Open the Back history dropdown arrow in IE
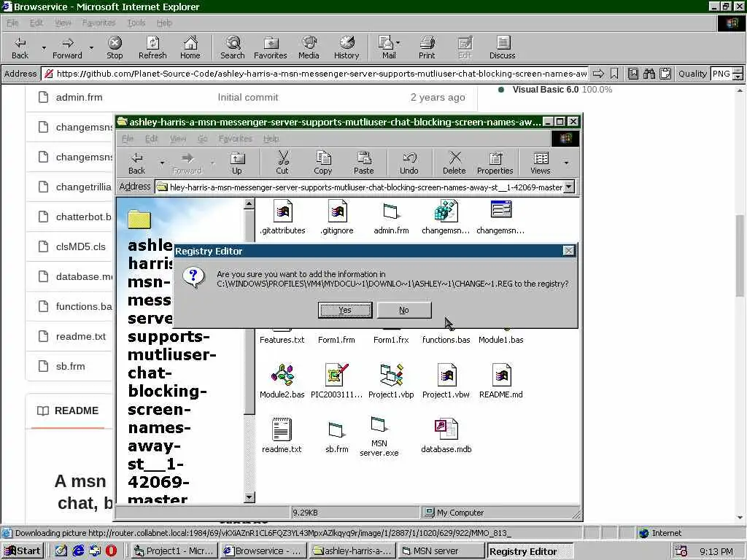This screenshot has height=560, width=747. 44,47
